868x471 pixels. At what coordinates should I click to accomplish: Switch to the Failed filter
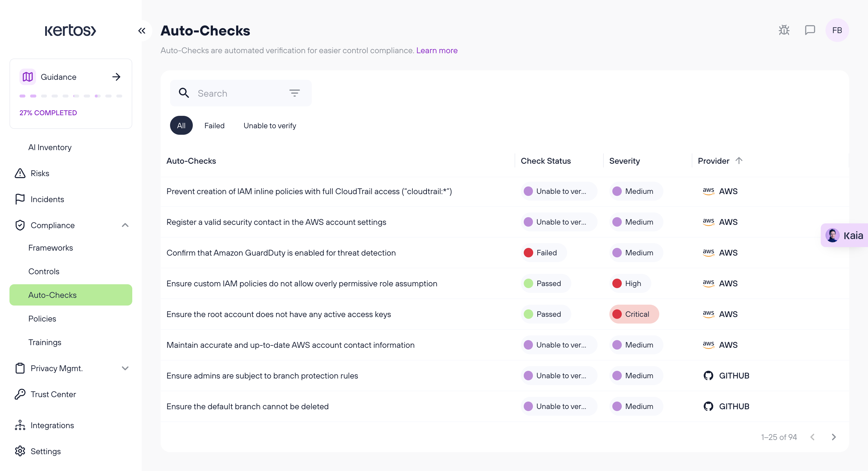click(x=214, y=125)
